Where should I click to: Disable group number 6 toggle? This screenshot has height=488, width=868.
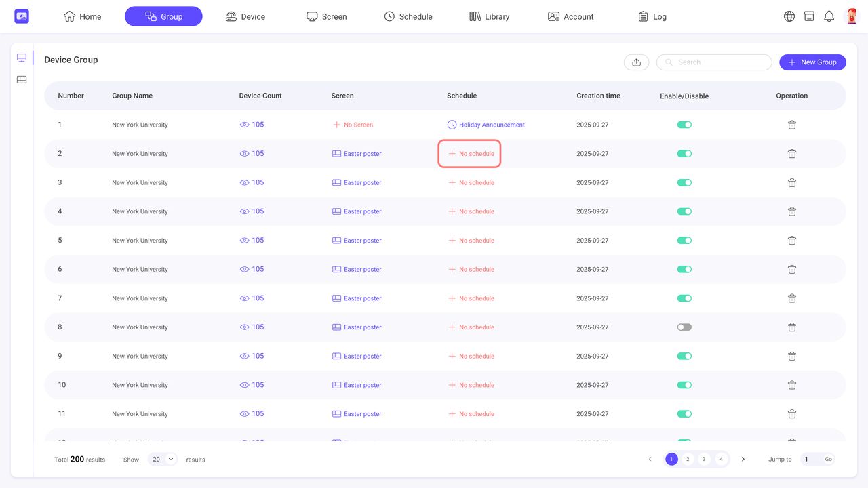coord(684,269)
